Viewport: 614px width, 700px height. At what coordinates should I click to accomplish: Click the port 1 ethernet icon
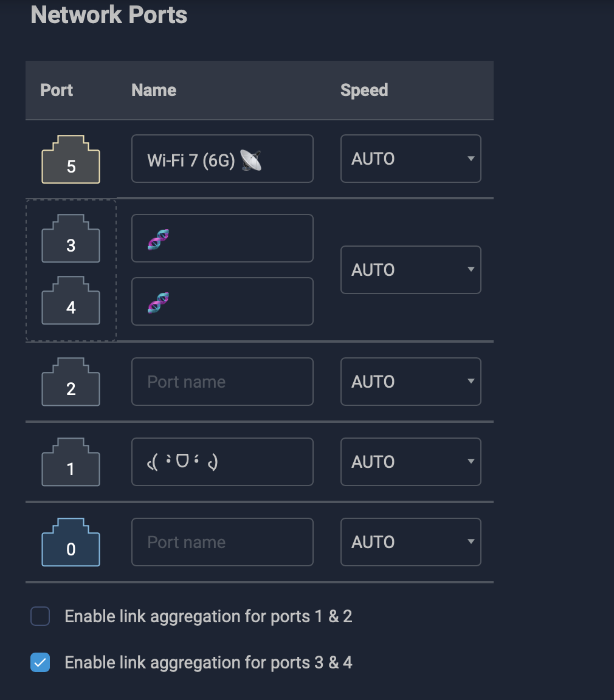pyautogui.click(x=71, y=463)
